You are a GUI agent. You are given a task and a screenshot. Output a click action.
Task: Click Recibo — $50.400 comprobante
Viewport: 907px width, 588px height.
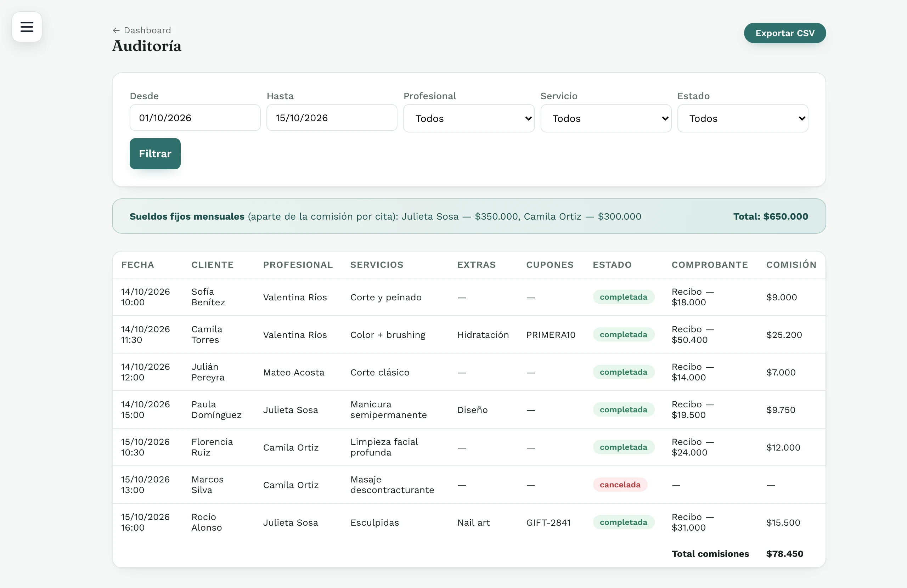coord(692,334)
